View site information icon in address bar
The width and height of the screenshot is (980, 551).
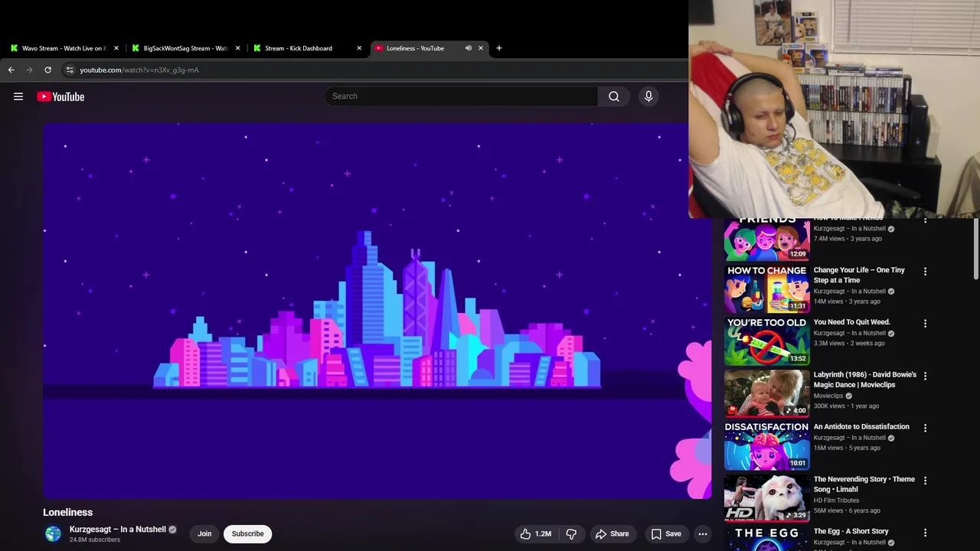point(69,70)
